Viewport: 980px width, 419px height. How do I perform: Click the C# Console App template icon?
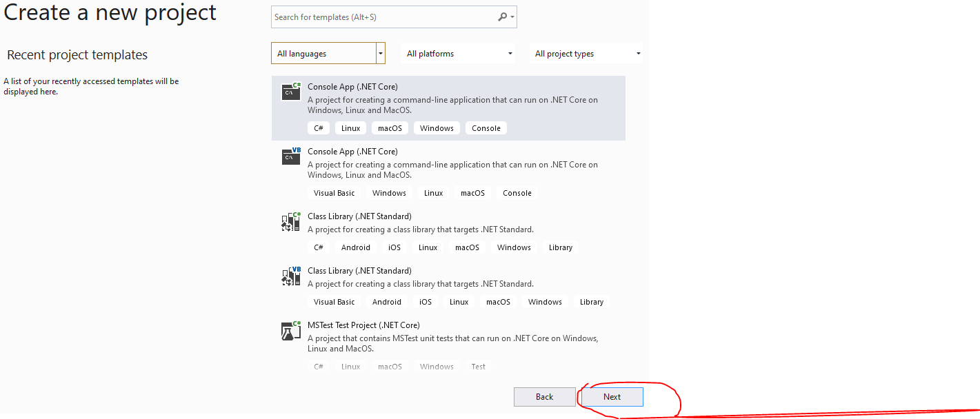point(291,91)
